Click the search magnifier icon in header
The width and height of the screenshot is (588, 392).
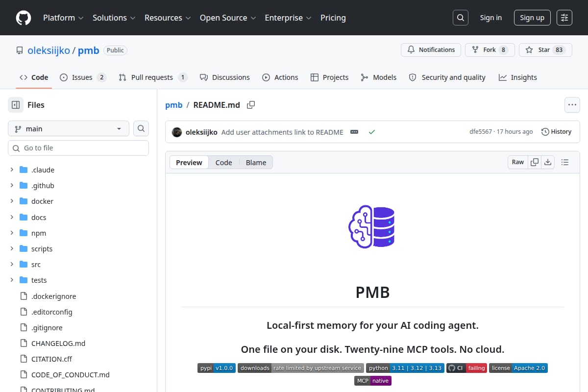point(460,18)
